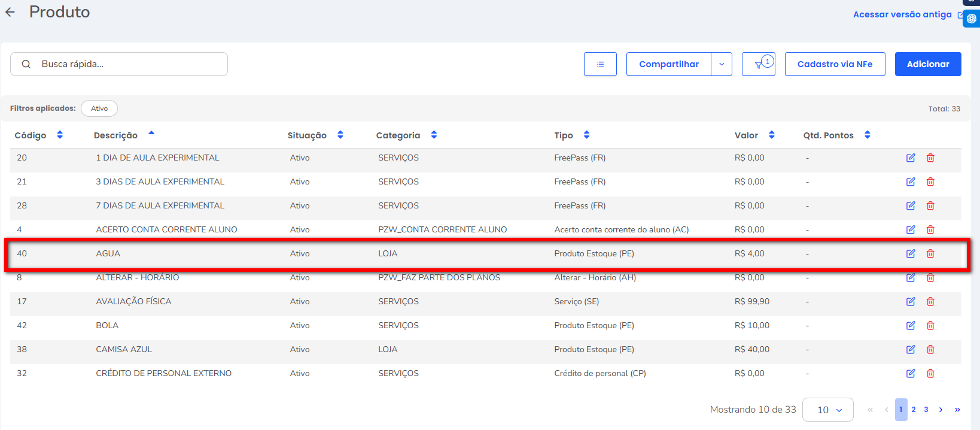Edit the AGUA product row
Screen dimensions: 980x430
(x=911, y=254)
